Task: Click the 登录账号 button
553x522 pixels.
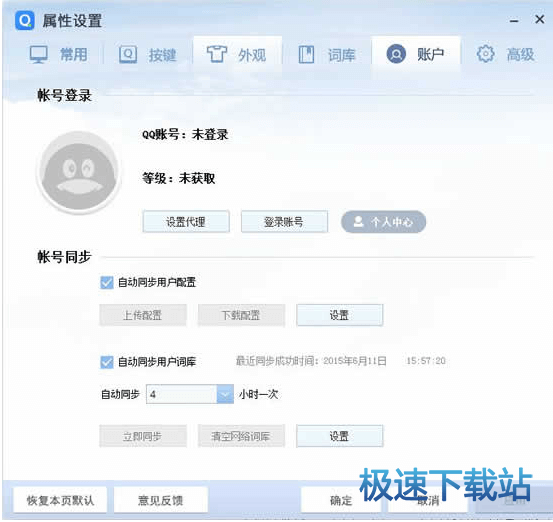Action: 284,221
